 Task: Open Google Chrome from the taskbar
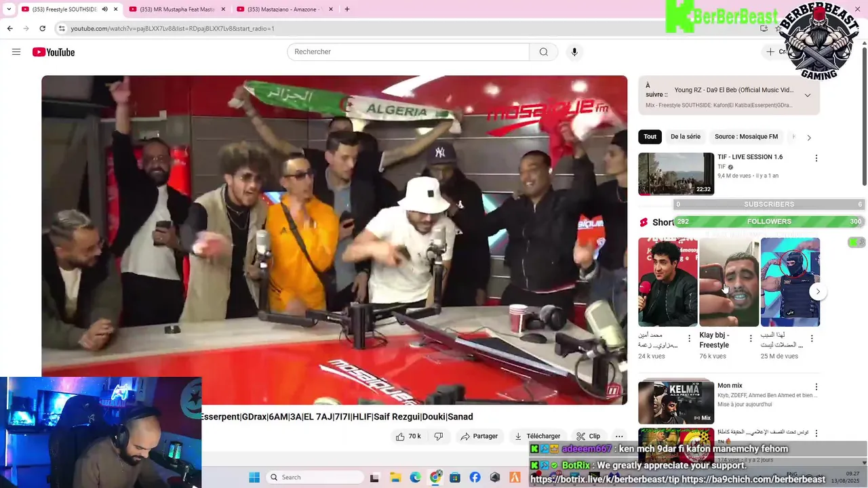tap(435, 477)
